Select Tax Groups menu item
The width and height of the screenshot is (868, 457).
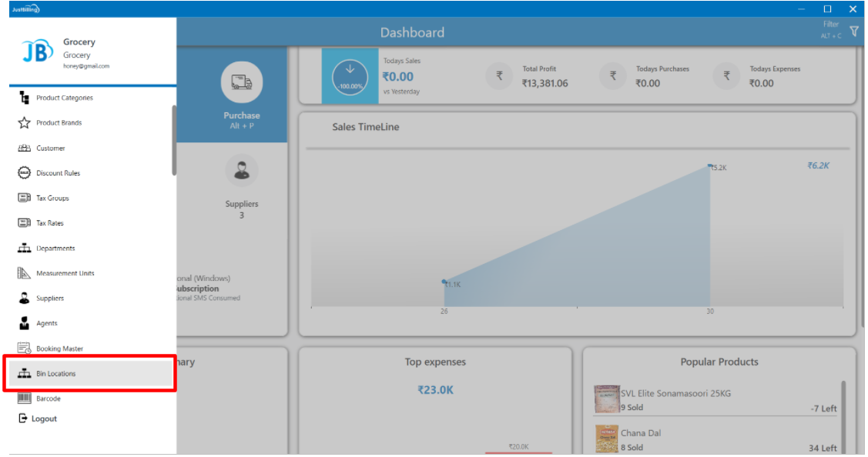pos(52,198)
